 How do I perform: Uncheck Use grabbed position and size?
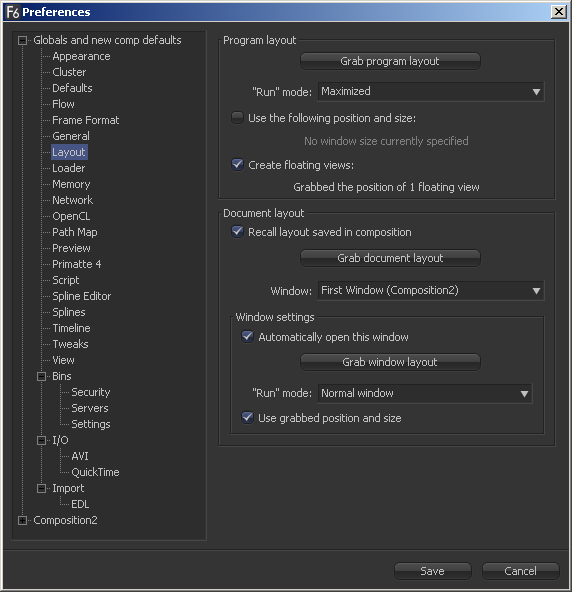pos(248,418)
